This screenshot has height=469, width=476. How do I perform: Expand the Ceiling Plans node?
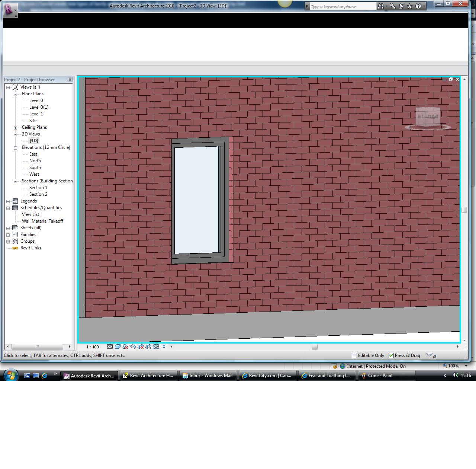16,128
